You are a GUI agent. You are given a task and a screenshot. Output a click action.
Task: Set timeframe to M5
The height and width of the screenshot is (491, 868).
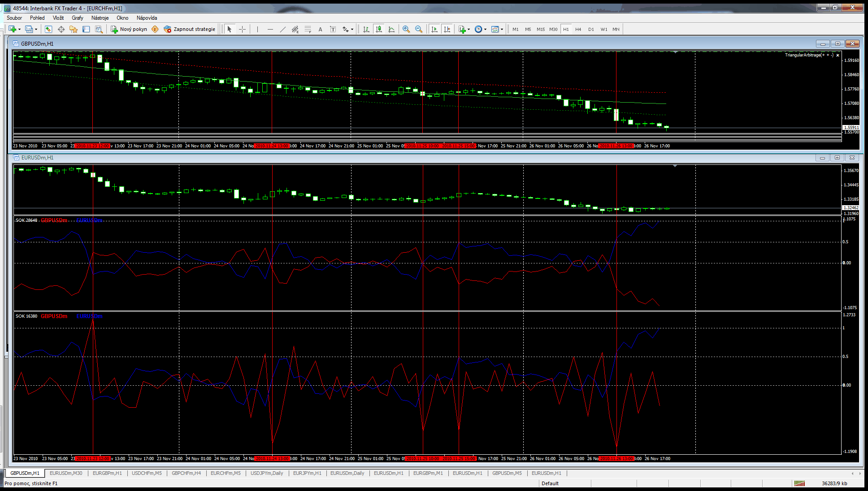click(x=528, y=29)
